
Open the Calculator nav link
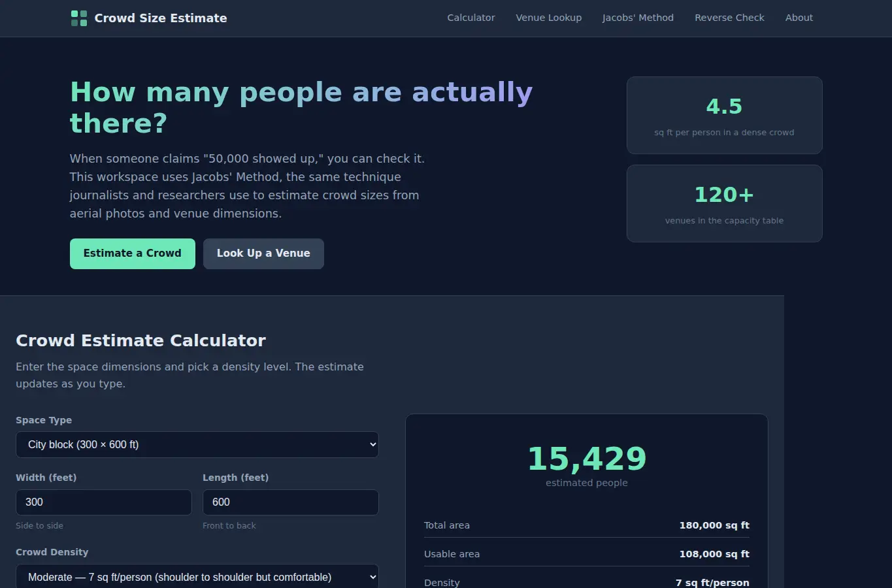[471, 18]
